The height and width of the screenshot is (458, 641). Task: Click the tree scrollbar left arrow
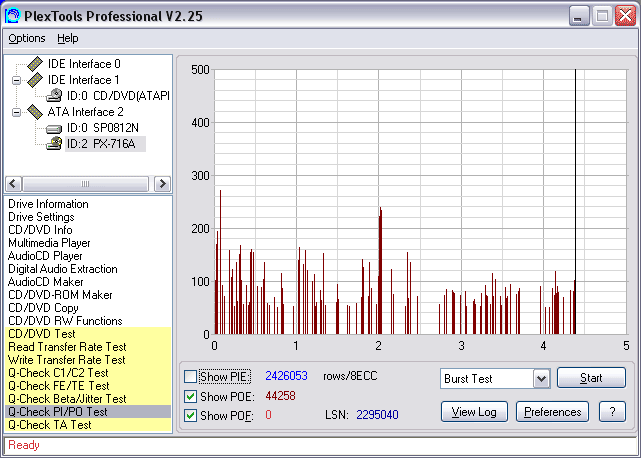click(x=13, y=184)
